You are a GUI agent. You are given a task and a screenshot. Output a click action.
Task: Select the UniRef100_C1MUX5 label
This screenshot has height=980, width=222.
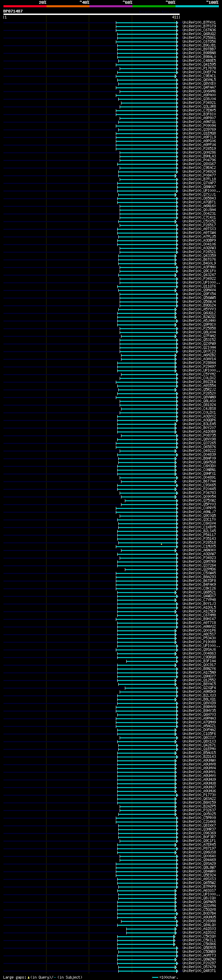[x=199, y=546]
